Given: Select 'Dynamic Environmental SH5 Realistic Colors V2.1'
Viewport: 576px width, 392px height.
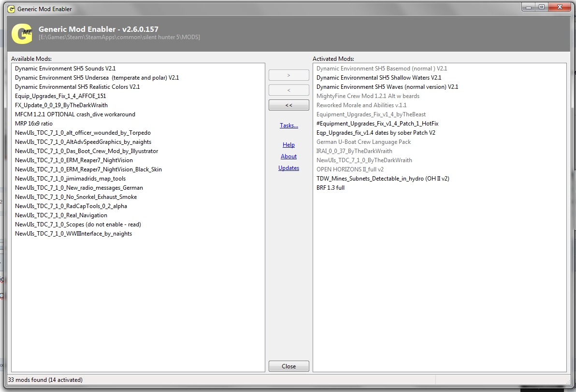Looking at the screenshot, I should click(77, 87).
